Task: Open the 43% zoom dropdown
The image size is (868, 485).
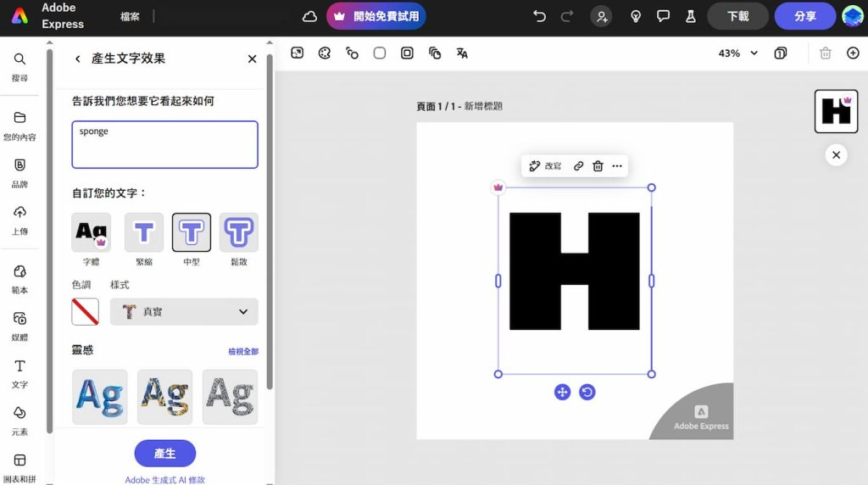Action: [x=738, y=53]
